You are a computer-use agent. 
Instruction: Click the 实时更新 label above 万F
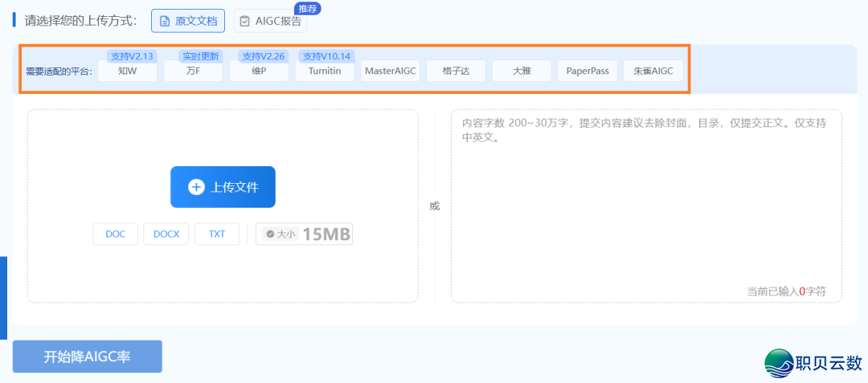200,56
